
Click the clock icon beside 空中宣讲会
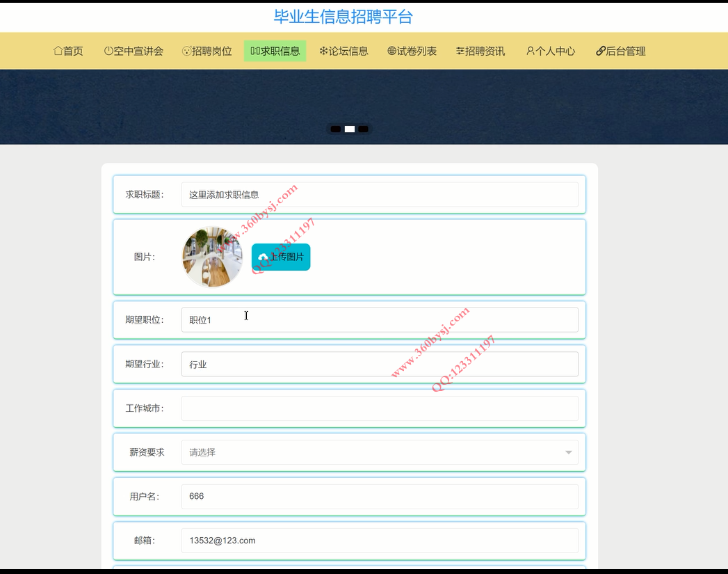108,51
